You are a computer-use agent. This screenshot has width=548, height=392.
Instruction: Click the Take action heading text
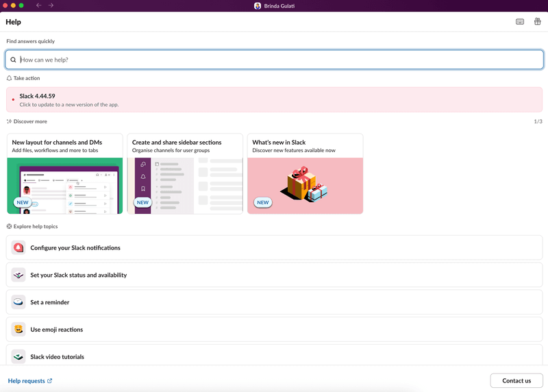click(27, 78)
